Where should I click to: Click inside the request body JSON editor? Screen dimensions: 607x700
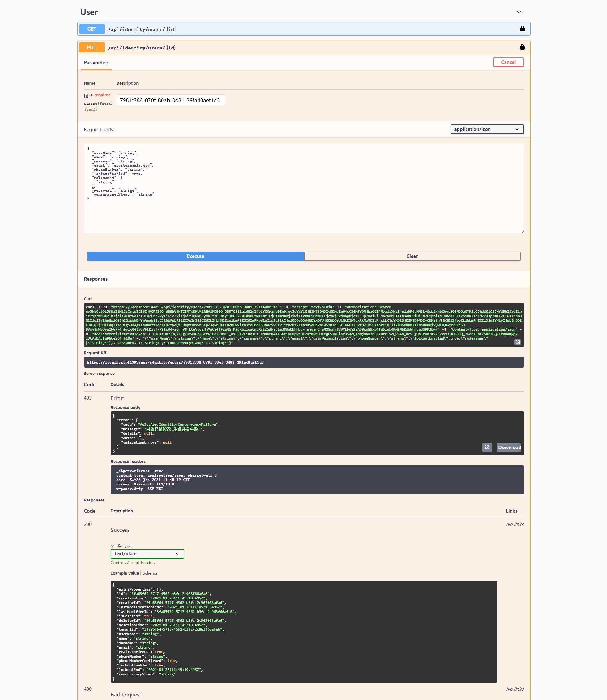pos(303,188)
